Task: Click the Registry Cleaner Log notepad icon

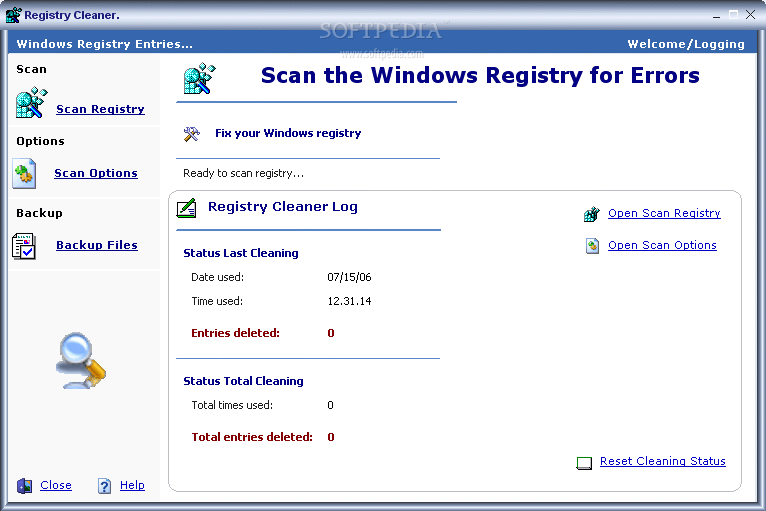Action: point(186,208)
